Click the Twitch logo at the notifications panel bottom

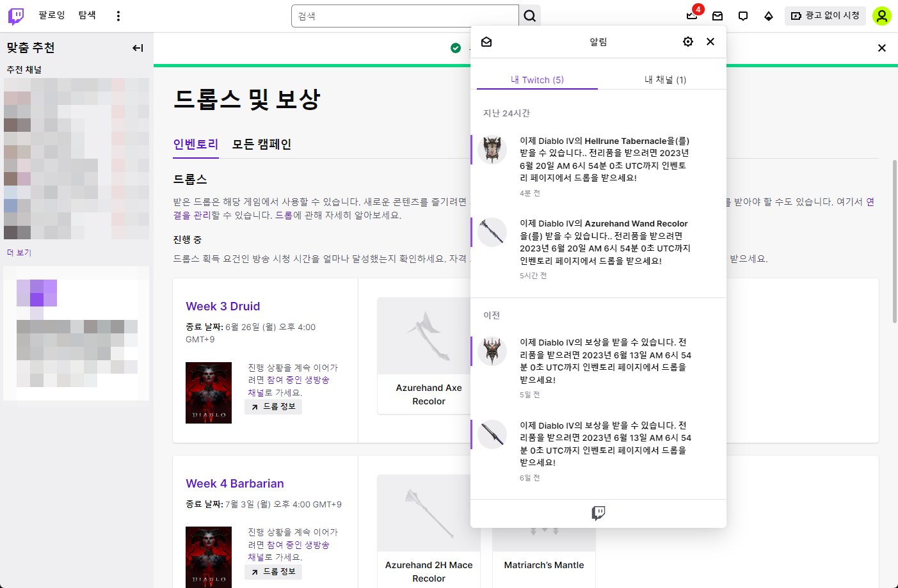coord(598,513)
